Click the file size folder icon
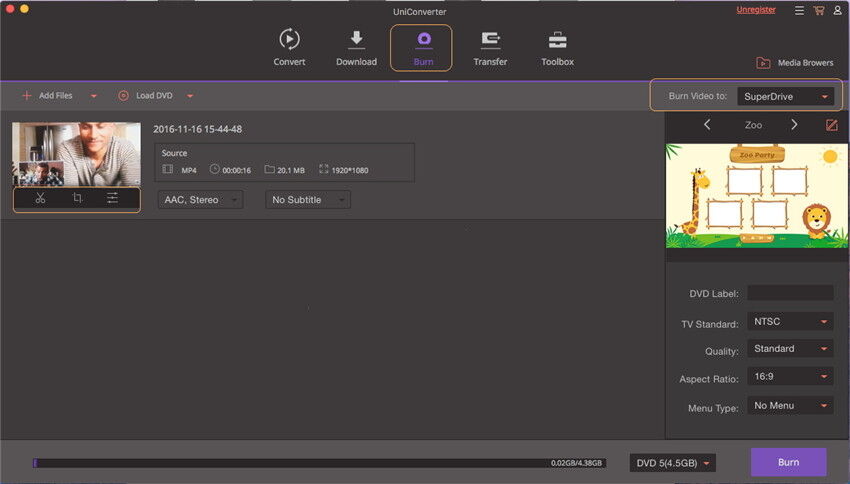This screenshot has width=850, height=484. (x=269, y=169)
